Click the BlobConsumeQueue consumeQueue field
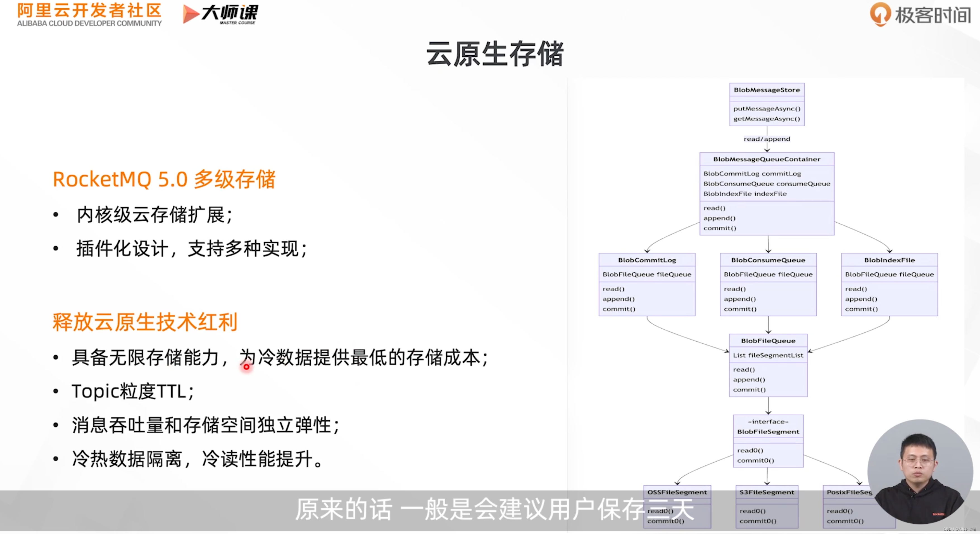 coord(767,183)
